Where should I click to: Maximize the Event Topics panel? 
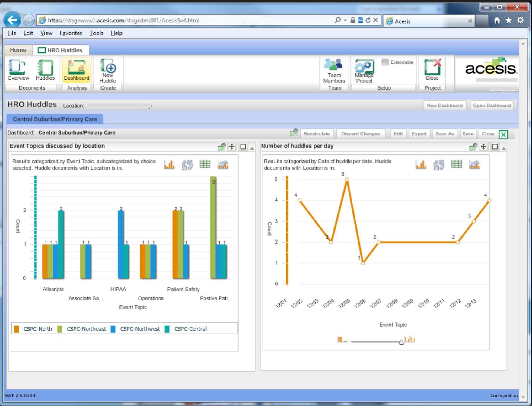(x=243, y=147)
